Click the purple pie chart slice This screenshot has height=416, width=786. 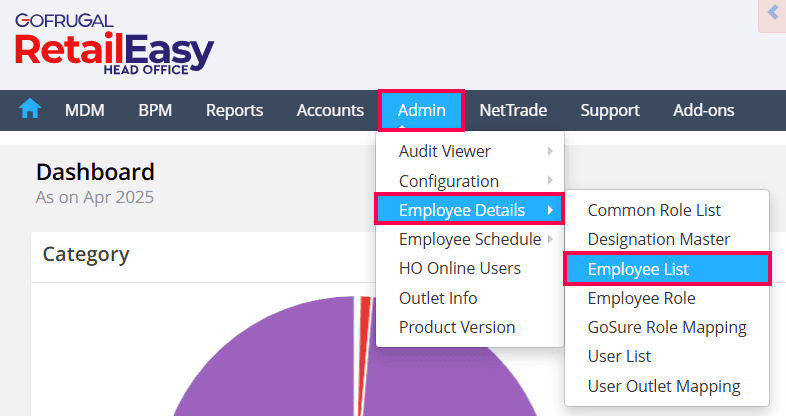(270, 370)
